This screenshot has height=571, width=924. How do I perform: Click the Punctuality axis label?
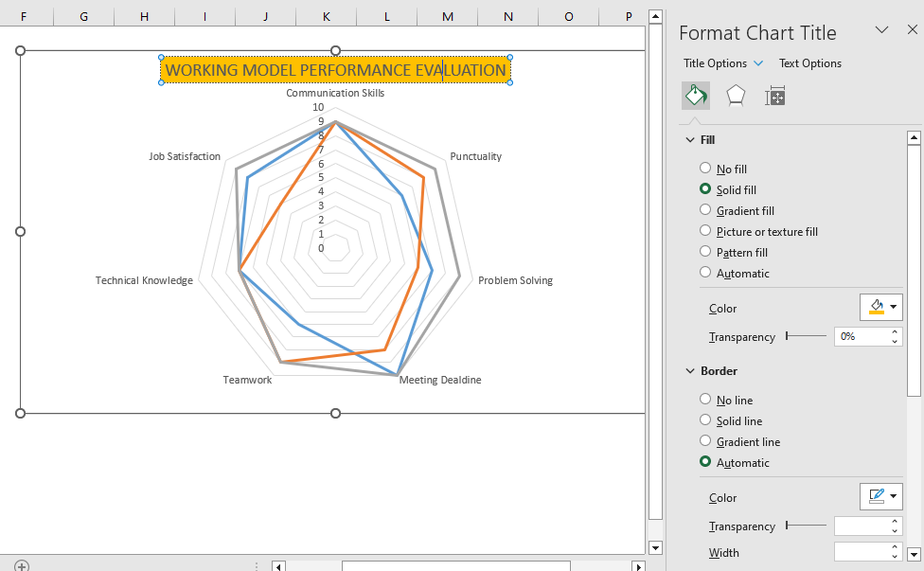click(475, 156)
